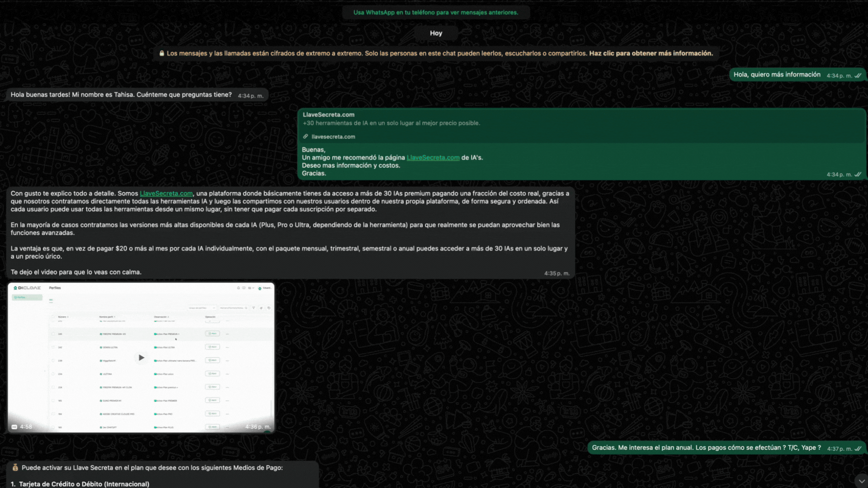Open LlaveSecreta.com link in Tahisa's reply
The width and height of the screenshot is (868, 488).
(x=166, y=193)
